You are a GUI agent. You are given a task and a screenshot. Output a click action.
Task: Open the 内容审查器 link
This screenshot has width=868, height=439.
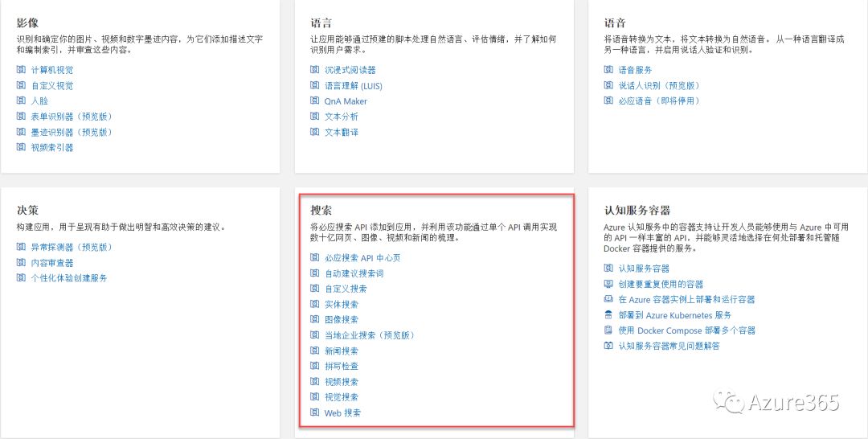51,263
